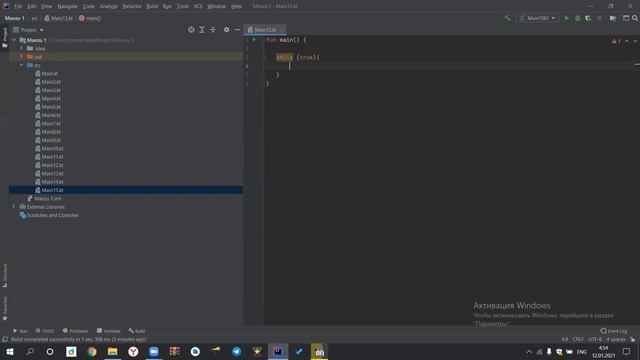Screen dimensions: 640x360
Task: Toggle the Project tool window side tab
Action: [x=4, y=38]
